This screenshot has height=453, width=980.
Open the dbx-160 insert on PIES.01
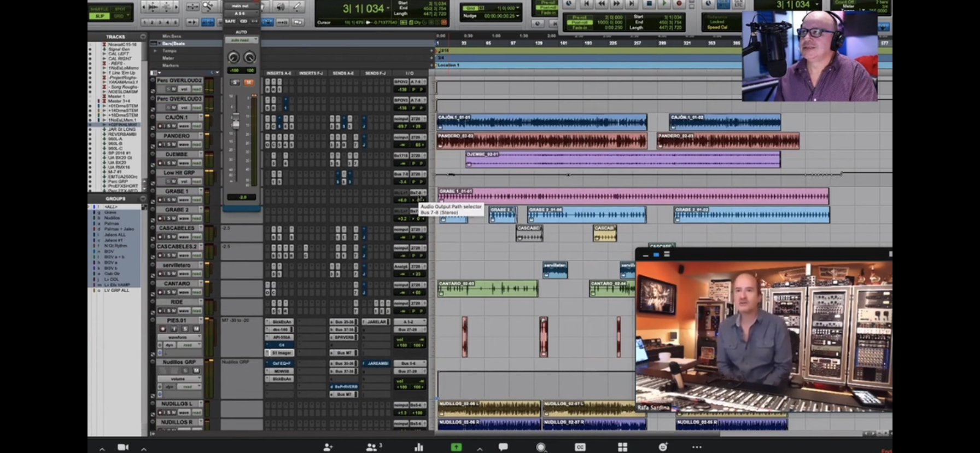point(280,330)
